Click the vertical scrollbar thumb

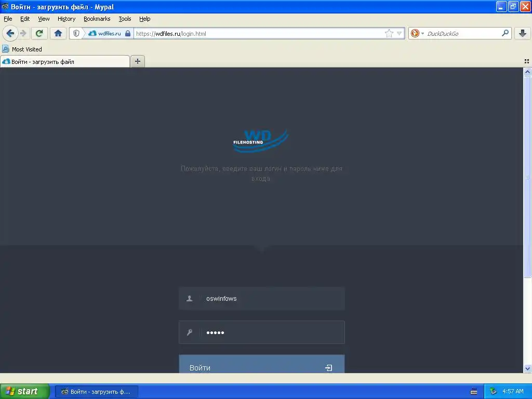point(527,177)
